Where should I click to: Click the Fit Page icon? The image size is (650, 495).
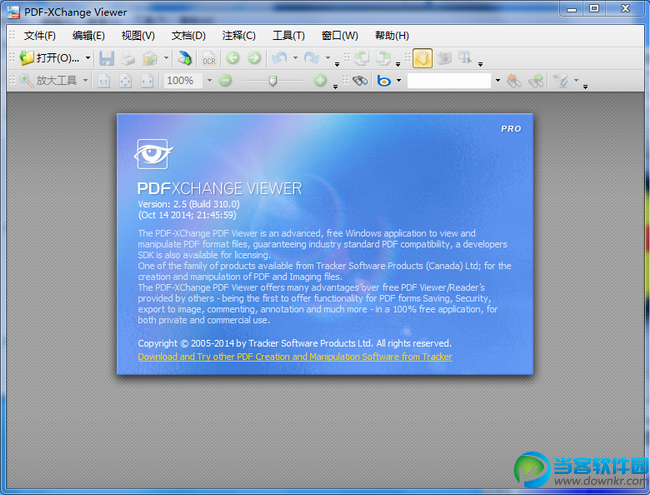point(125,81)
